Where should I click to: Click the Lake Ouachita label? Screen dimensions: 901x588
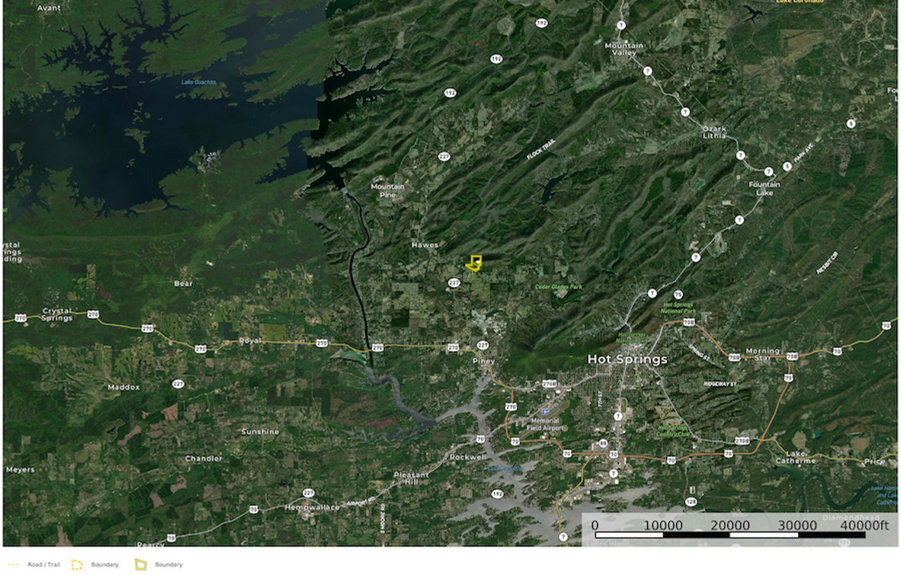199,82
